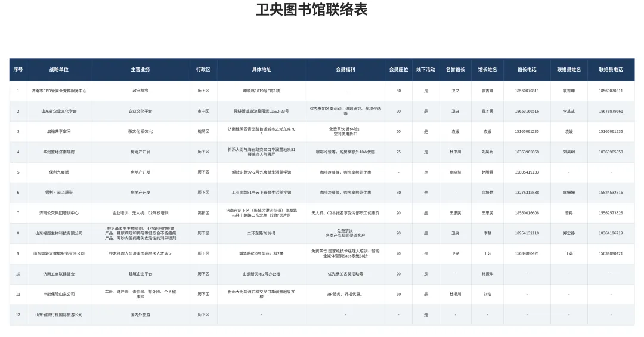This screenshot has height=337, width=644.
Task: Click cell 济南市CBD管委会党群服务中心
Action: 58,91
